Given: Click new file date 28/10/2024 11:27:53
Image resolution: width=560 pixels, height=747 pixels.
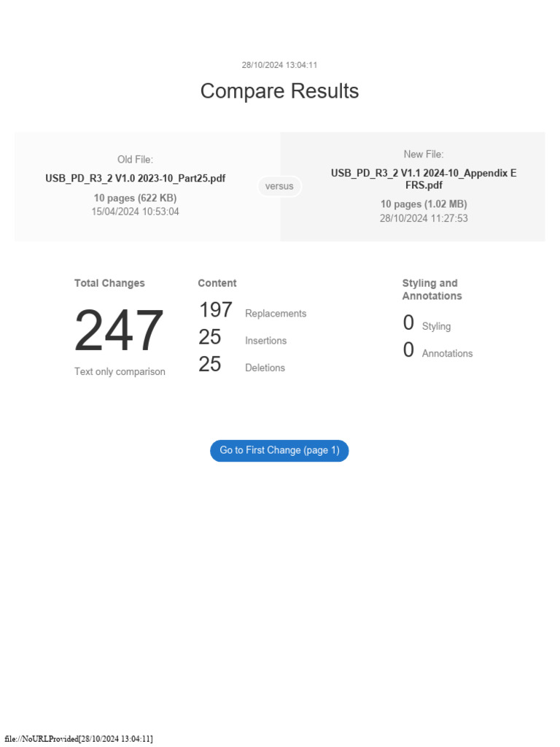Looking at the screenshot, I should (424, 218).
